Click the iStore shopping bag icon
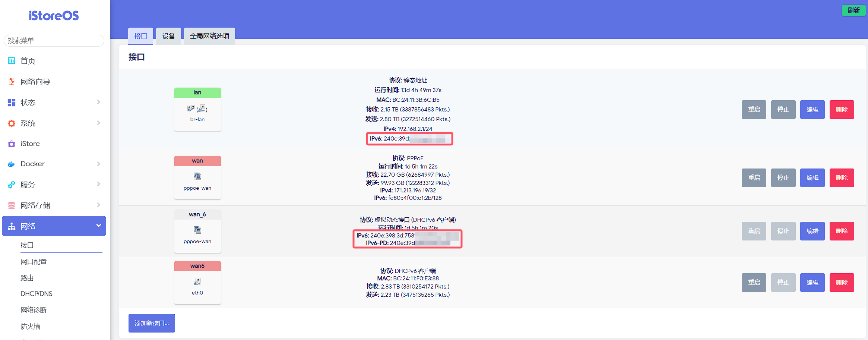The width and height of the screenshot is (868, 340). [x=12, y=144]
